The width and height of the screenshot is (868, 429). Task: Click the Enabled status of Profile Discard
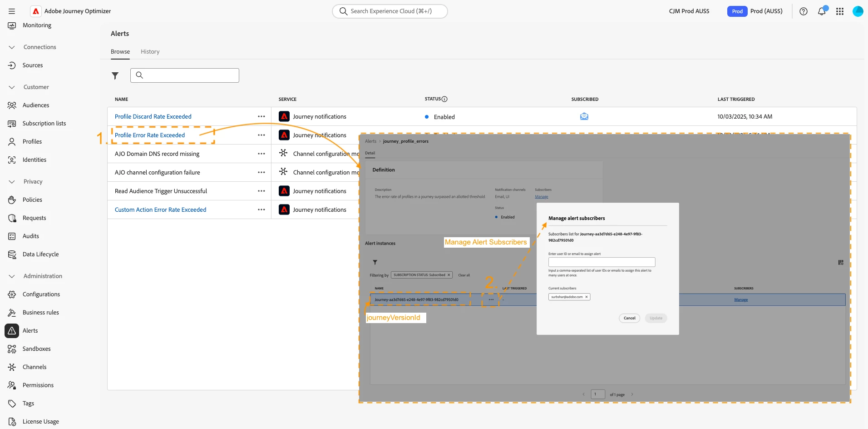[x=440, y=117]
